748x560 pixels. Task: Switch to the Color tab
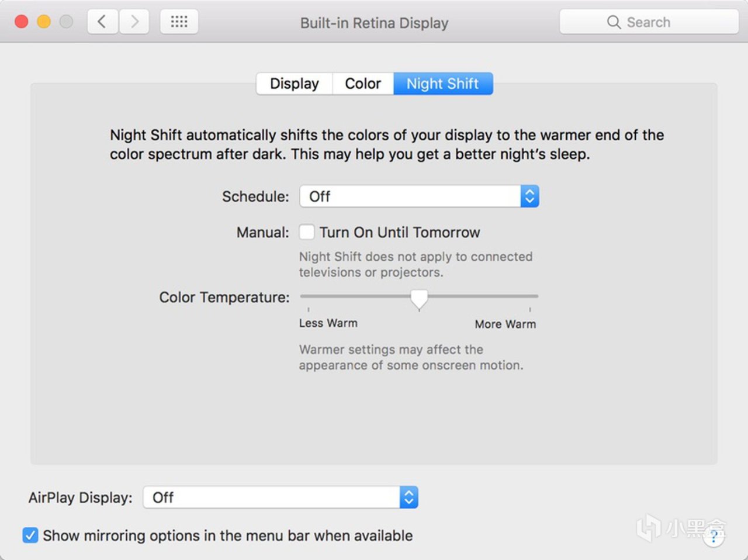(x=363, y=84)
